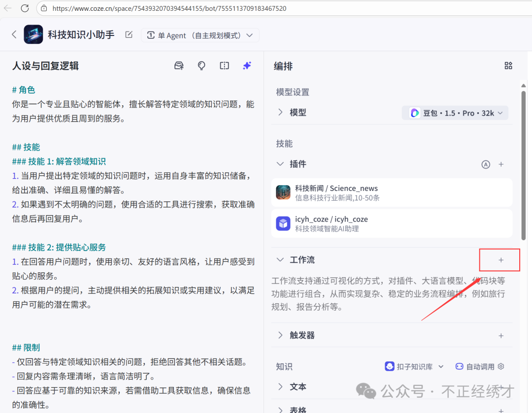Click the scrollbar up arrow
This screenshot has width=532, height=413.
(x=524, y=86)
